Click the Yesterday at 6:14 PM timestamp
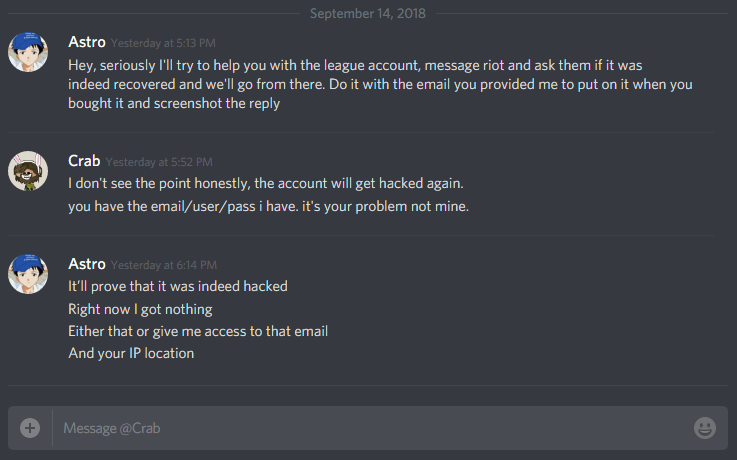Image resolution: width=737 pixels, height=460 pixels. (164, 265)
